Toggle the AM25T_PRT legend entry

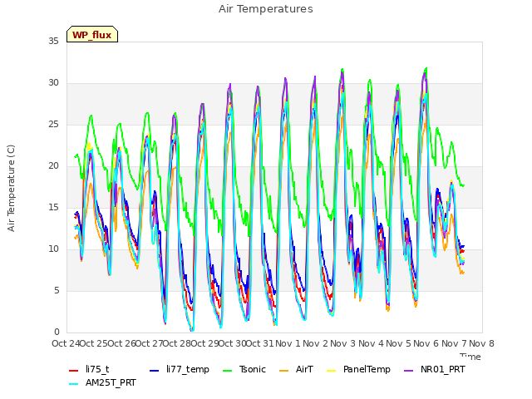102,382
